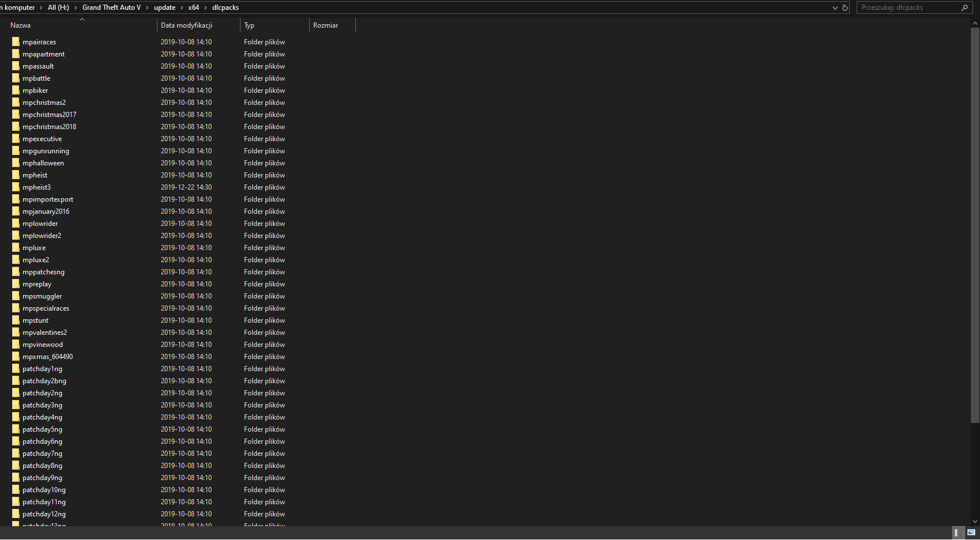Select the mpvinewood folder name
Image resolution: width=980 pixels, height=540 pixels.
coord(43,345)
